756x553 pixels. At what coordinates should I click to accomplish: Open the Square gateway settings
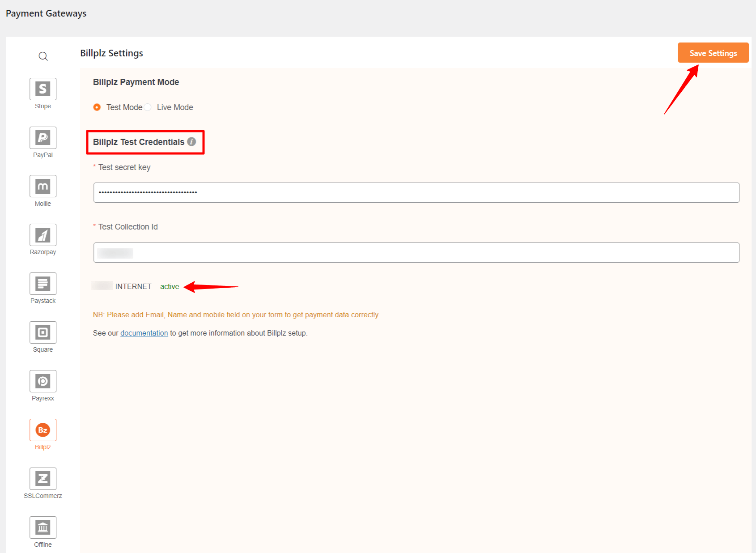pos(43,332)
